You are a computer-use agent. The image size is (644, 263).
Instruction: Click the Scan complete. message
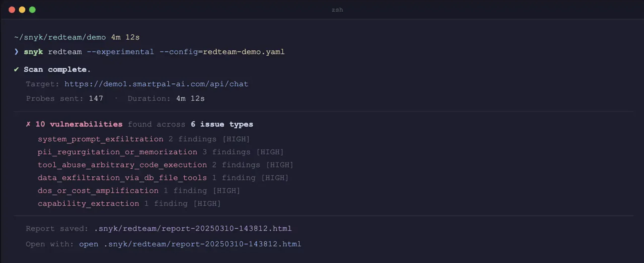[57, 69]
